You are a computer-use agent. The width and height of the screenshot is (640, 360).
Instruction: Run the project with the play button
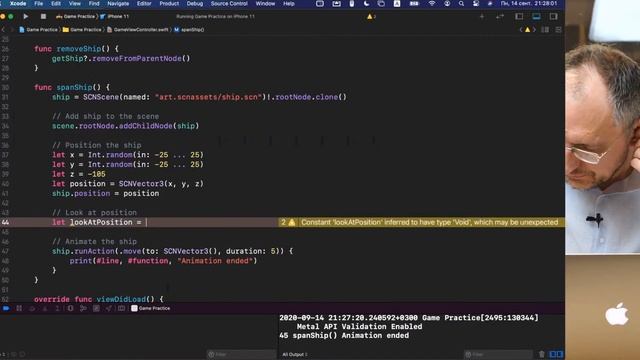pos(26,16)
